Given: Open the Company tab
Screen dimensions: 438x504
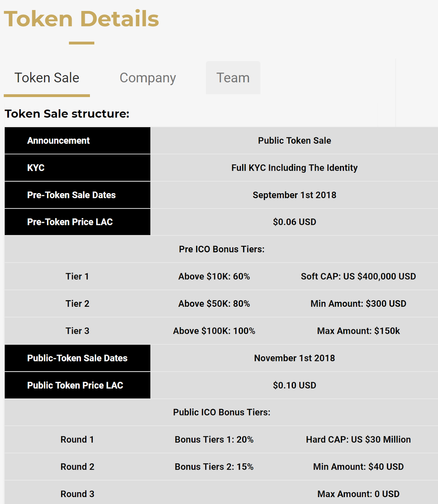Looking at the screenshot, I should [x=148, y=78].
